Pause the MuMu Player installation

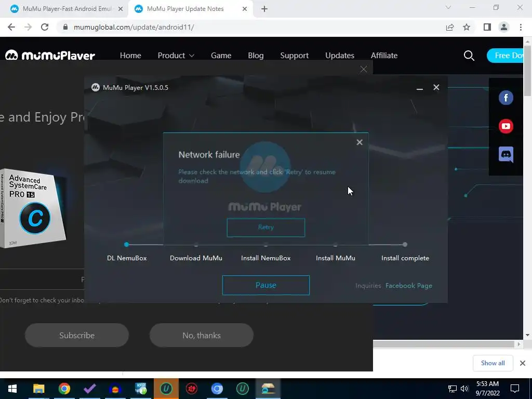(x=265, y=285)
